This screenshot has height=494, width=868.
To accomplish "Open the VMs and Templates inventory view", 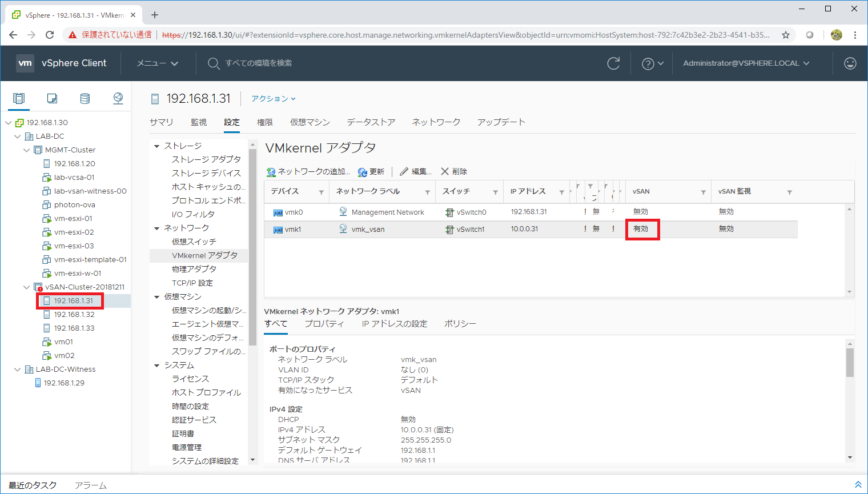I will click(52, 98).
